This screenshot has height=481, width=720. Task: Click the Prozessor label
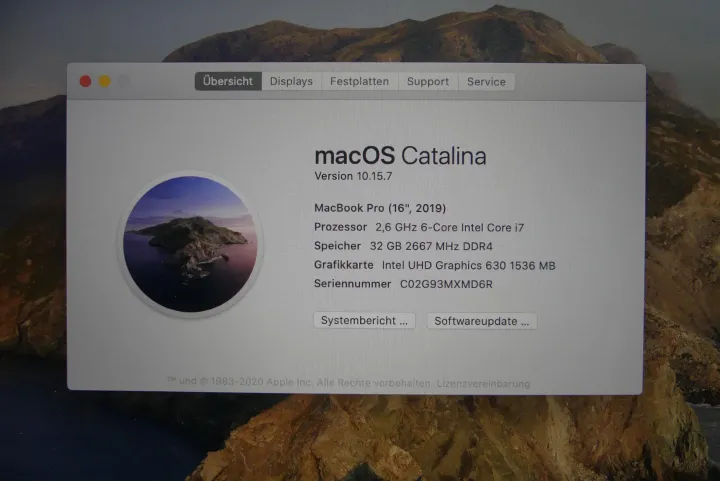pos(341,227)
